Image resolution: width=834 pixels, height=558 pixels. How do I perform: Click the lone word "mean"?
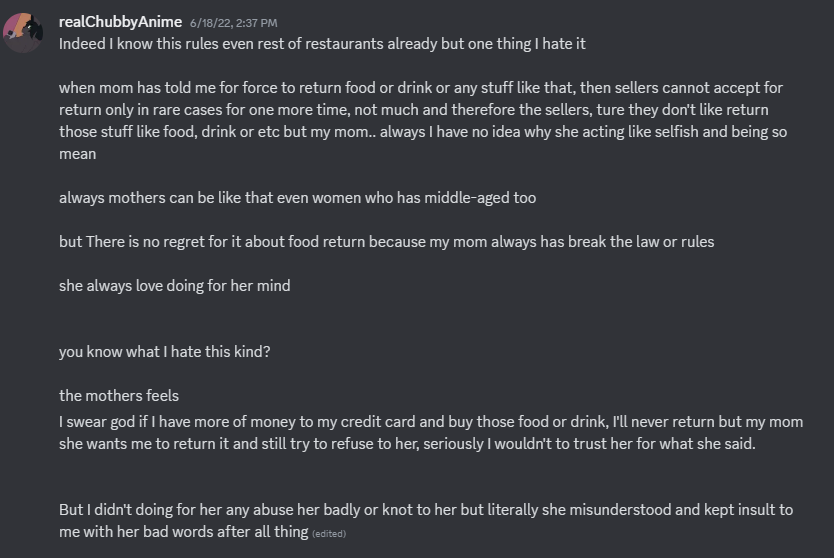(x=77, y=154)
